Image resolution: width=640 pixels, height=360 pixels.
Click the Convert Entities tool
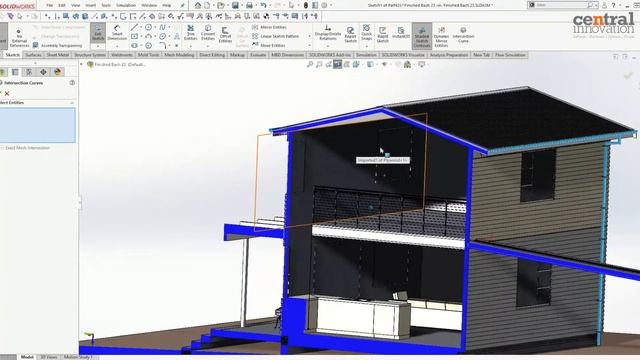208,33
